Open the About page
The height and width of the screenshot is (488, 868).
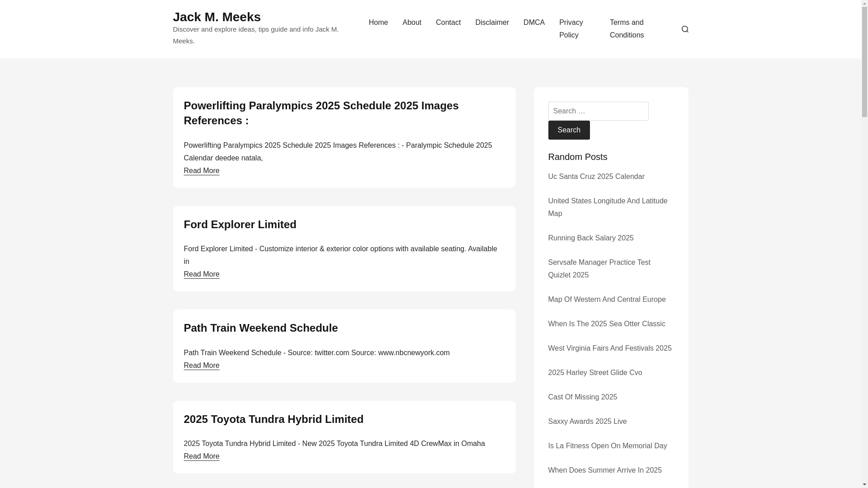(411, 23)
